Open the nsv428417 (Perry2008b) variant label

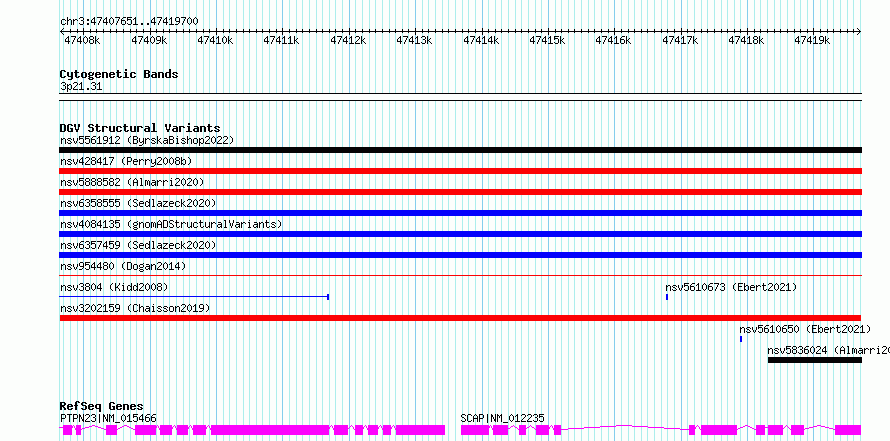tap(126, 161)
